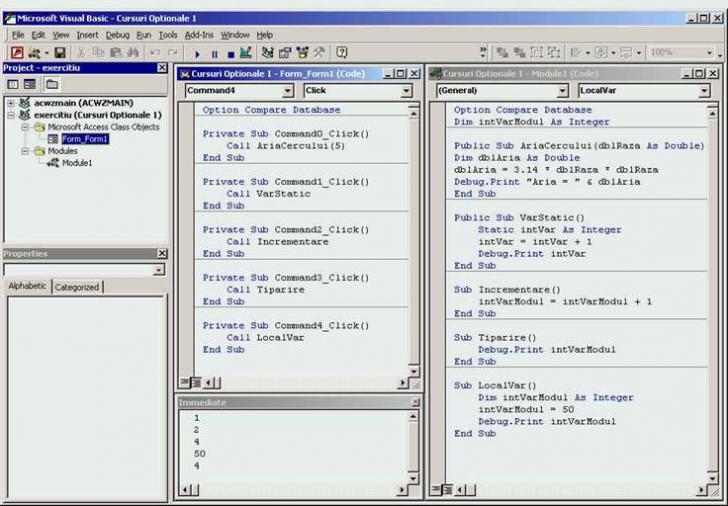Open the Project Explorer toolbar icon
728x506 pixels.
[x=267, y=52]
